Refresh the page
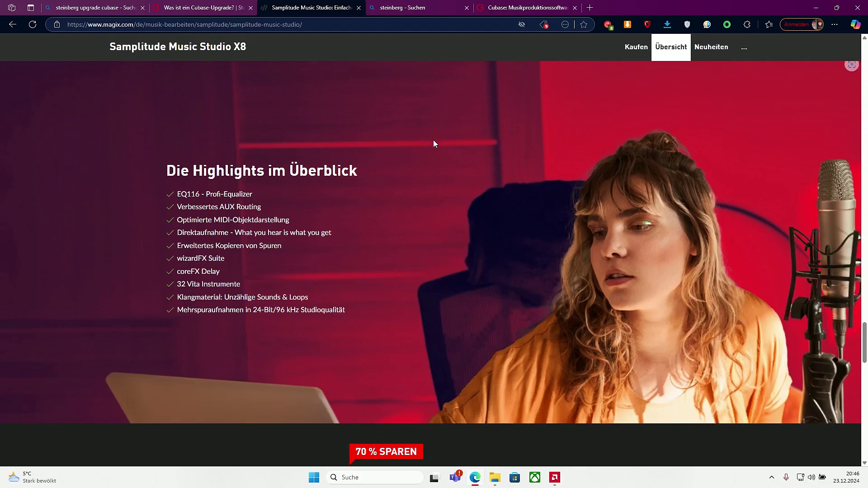868x488 pixels. click(x=33, y=24)
